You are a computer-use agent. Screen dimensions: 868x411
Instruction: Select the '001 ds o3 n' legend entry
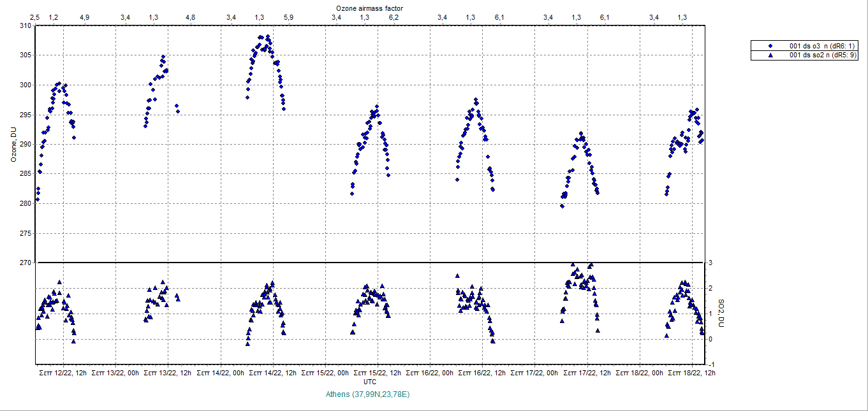click(x=823, y=46)
